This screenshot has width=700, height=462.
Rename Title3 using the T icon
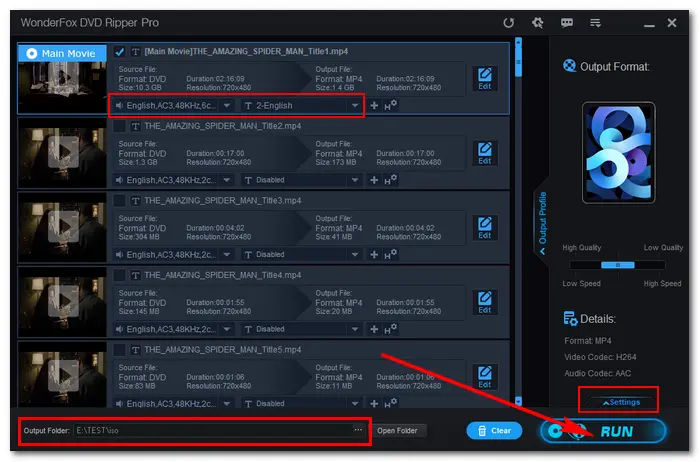click(136, 201)
